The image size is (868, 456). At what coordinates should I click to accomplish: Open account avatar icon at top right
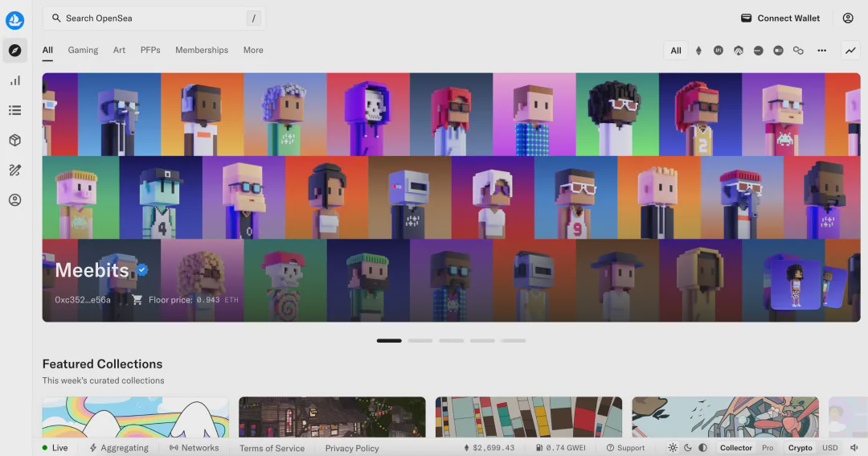848,18
